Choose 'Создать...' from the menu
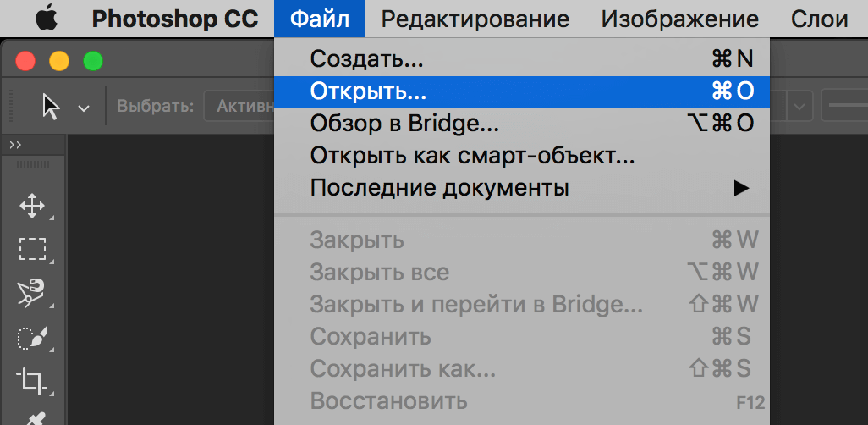868x425 pixels. [x=366, y=59]
